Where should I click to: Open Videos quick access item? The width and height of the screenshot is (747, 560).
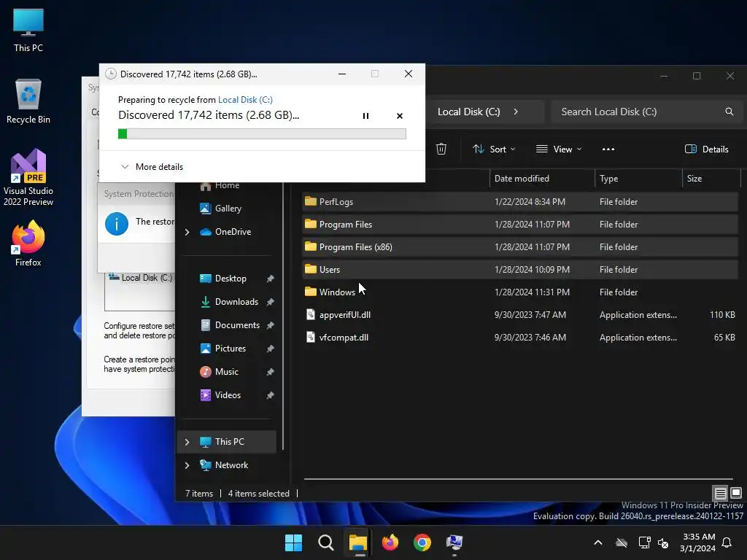(220, 394)
